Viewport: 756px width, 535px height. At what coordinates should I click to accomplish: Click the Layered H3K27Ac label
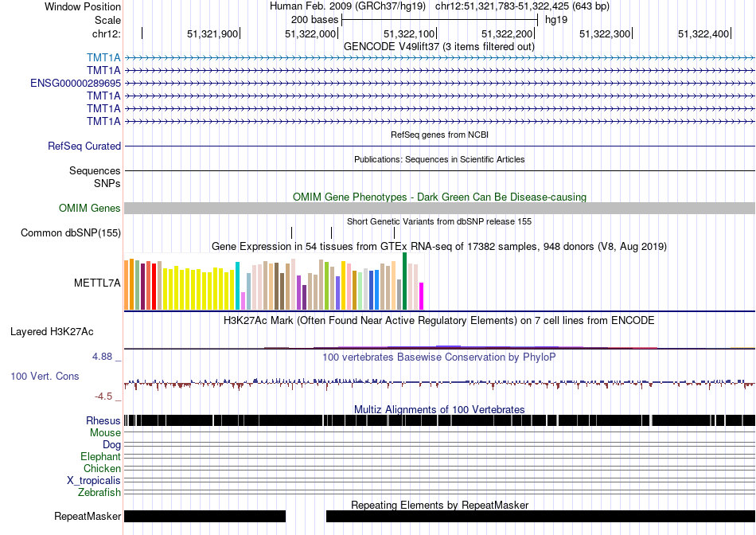click(x=52, y=332)
